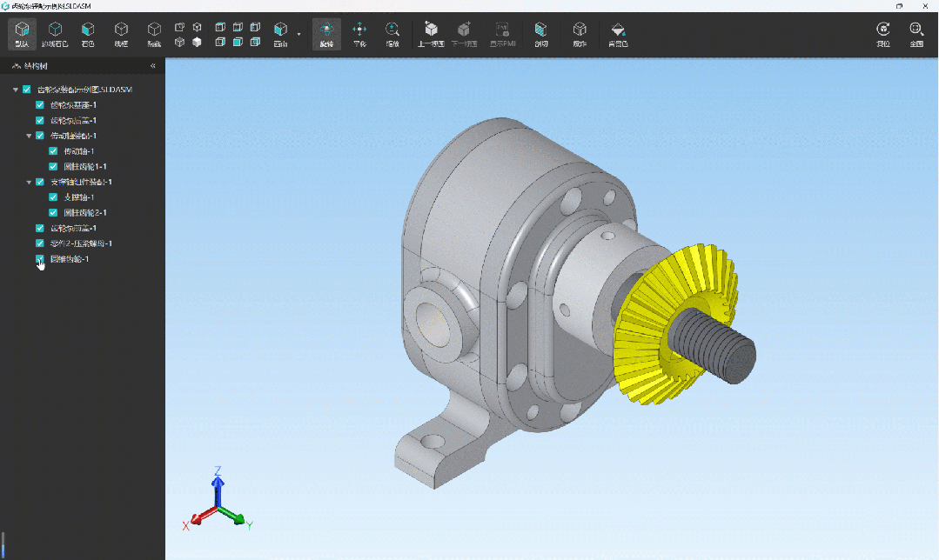Click the 复位 reset view button

(x=883, y=33)
